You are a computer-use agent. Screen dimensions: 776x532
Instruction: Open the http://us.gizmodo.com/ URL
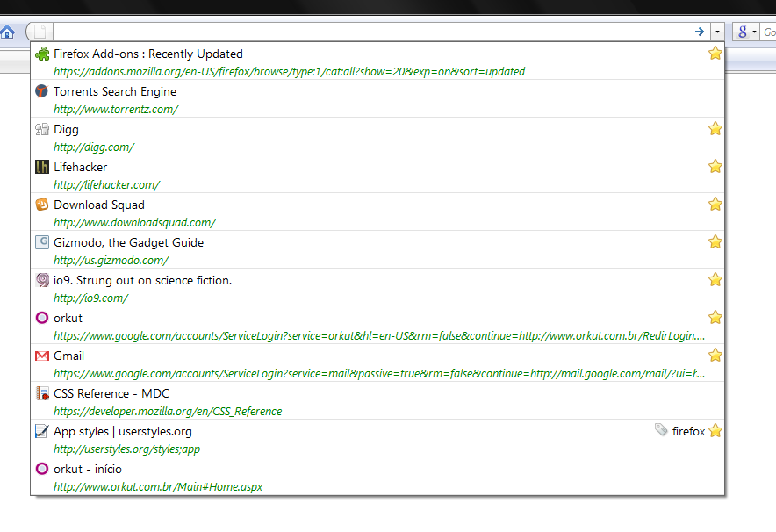[x=111, y=261]
